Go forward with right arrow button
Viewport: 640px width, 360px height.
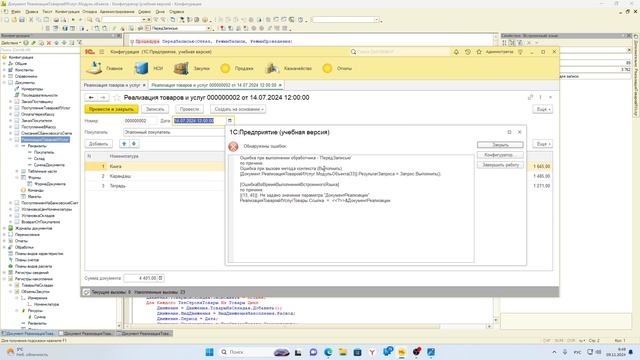(103, 98)
